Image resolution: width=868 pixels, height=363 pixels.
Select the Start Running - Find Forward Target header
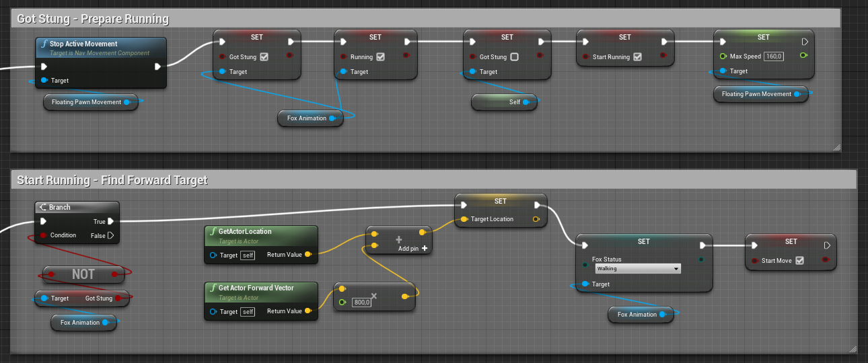click(112, 179)
